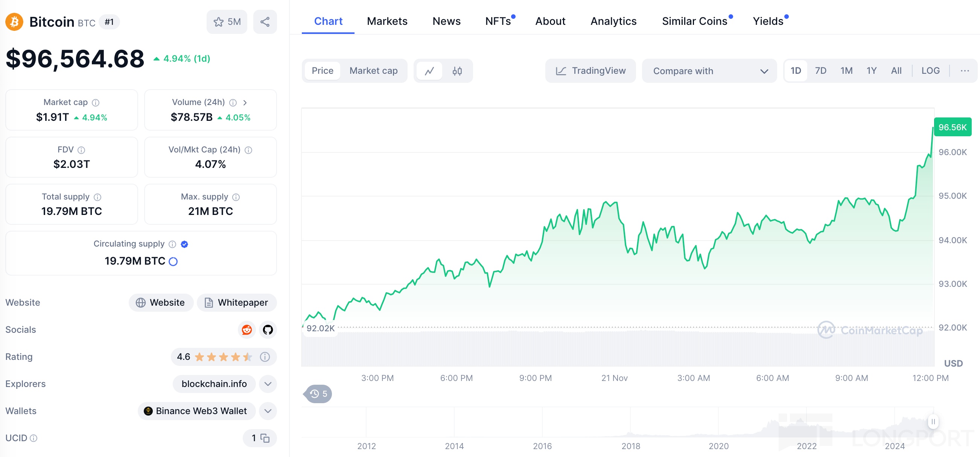This screenshot has height=457, width=980.
Task: Open the Compare with dropdown
Action: [709, 71]
